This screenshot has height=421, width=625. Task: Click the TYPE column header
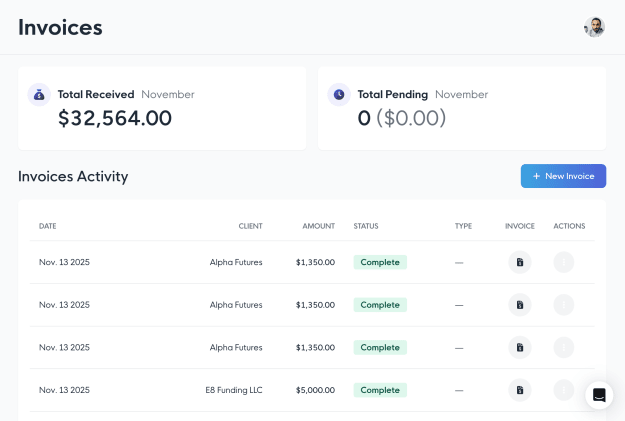point(463,226)
